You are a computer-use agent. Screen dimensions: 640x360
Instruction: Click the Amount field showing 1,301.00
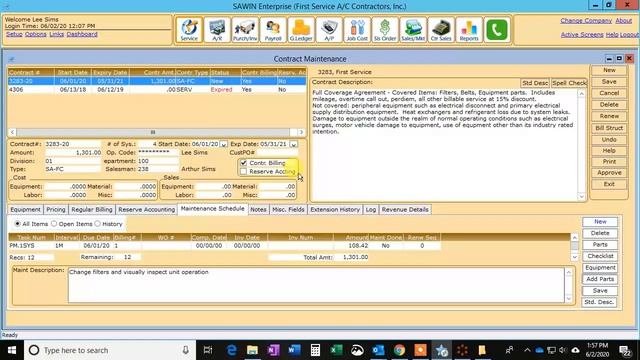click(x=73, y=153)
